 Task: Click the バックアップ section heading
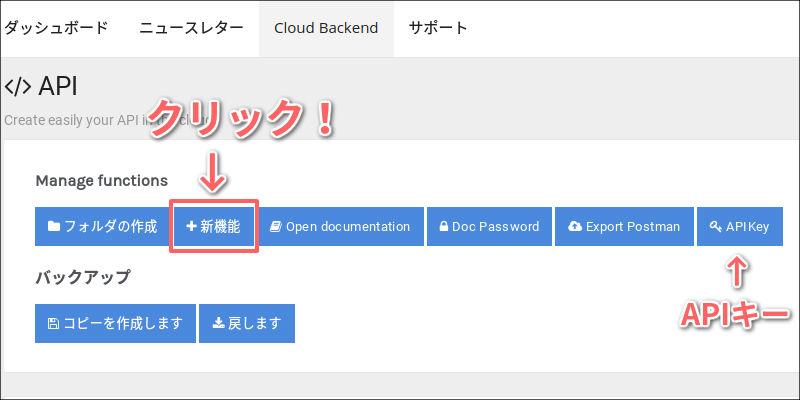click(83, 278)
